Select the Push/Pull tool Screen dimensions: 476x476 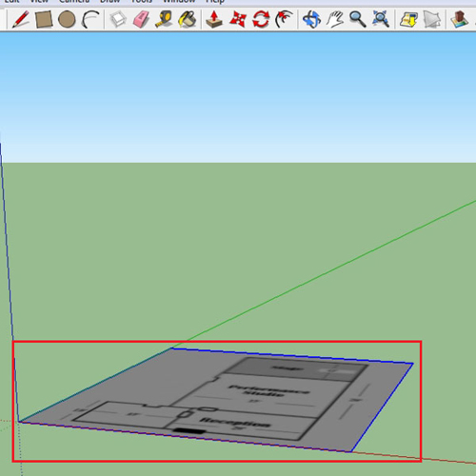tap(214, 19)
